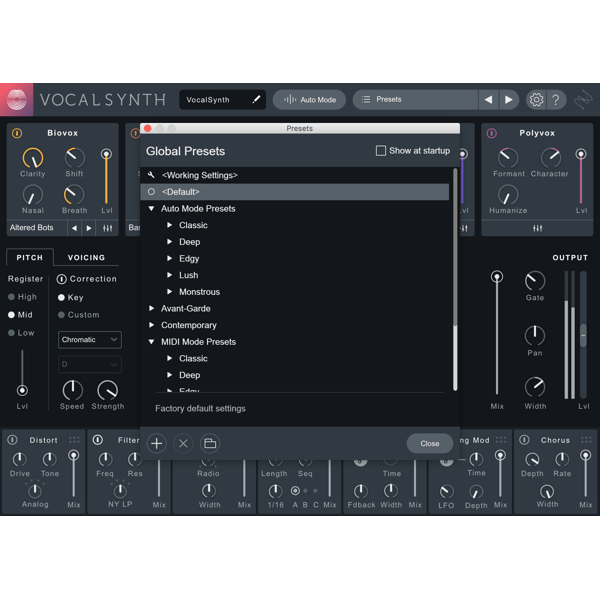The image size is (600, 600).
Task: Select previous Biovox preset arrow
Action: coord(75,228)
